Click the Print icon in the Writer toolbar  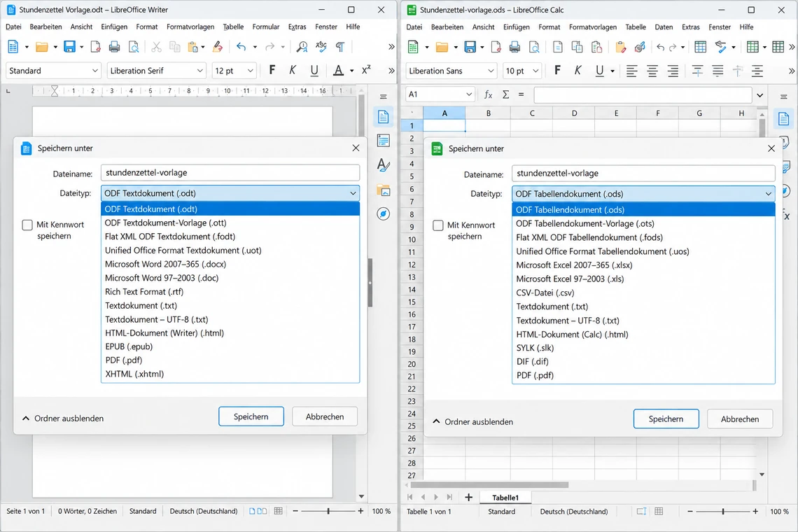[115, 47]
